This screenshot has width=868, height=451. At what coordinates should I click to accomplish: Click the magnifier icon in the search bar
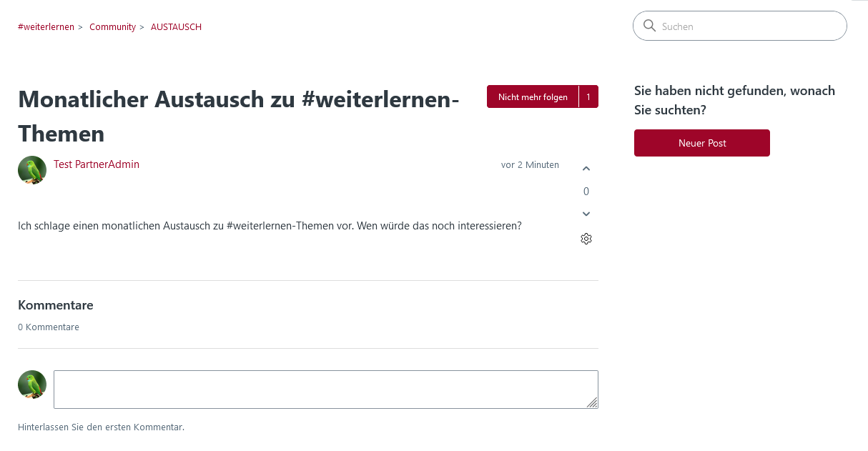click(x=649, y=26)
